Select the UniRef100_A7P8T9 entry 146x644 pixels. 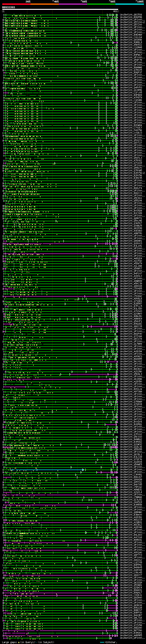pyautogui.click(x=131, y=98)
